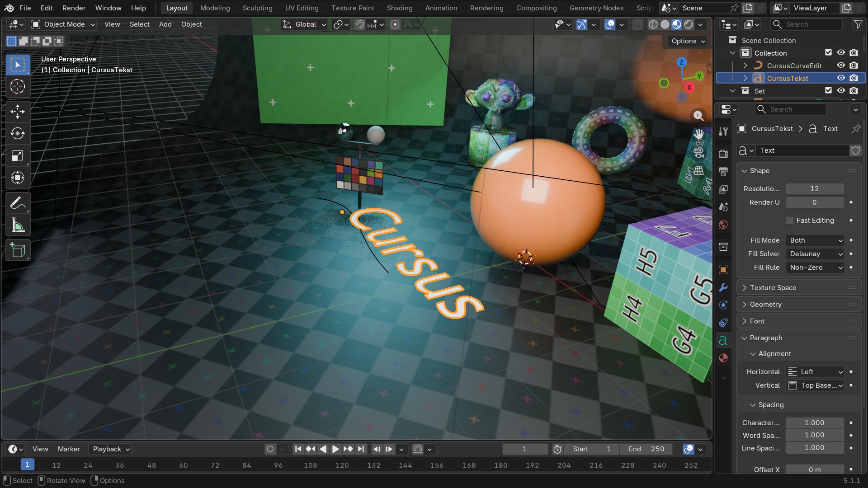
Task: Jump to the timeline end frame
Action: (x=361, y=449)
